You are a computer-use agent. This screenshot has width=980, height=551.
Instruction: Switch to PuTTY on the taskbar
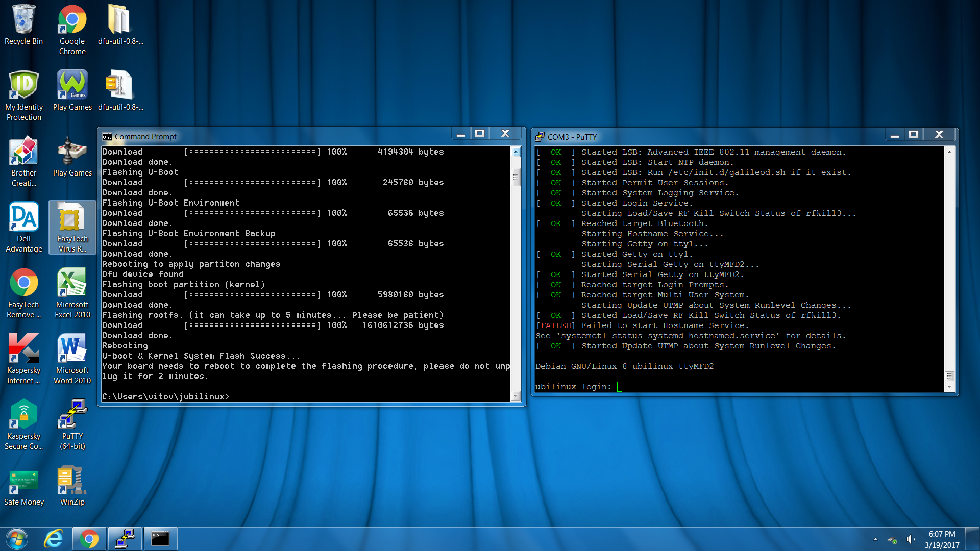pos(125,539)
